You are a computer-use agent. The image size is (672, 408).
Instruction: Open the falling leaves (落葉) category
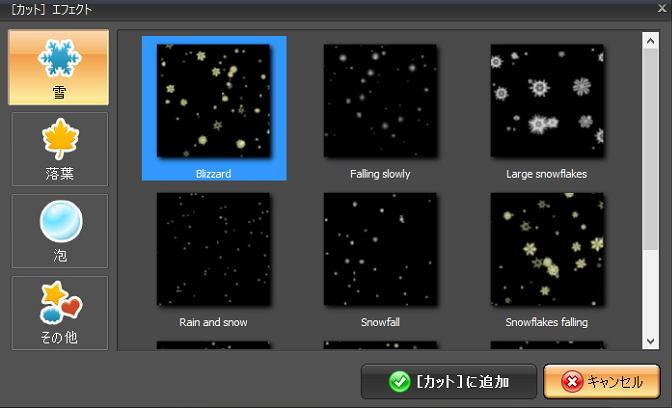59,148
